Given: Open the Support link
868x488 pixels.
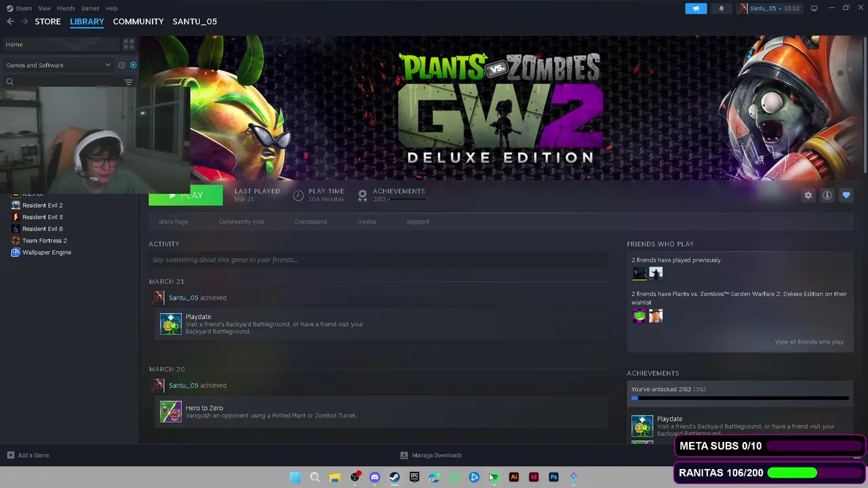Looking at the screenshot, I should [418, 222].
